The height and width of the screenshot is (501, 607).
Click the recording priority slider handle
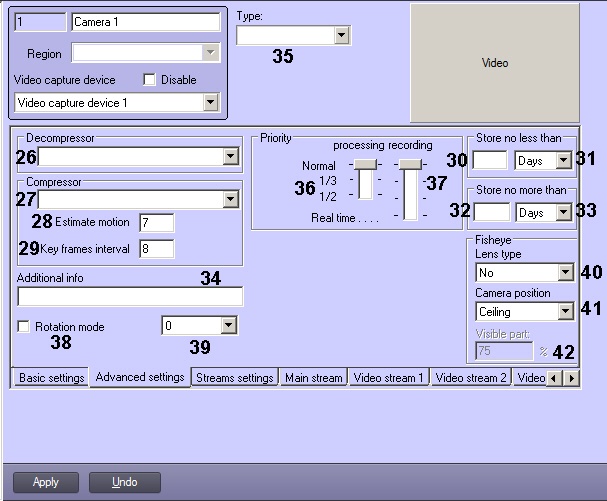410,164
